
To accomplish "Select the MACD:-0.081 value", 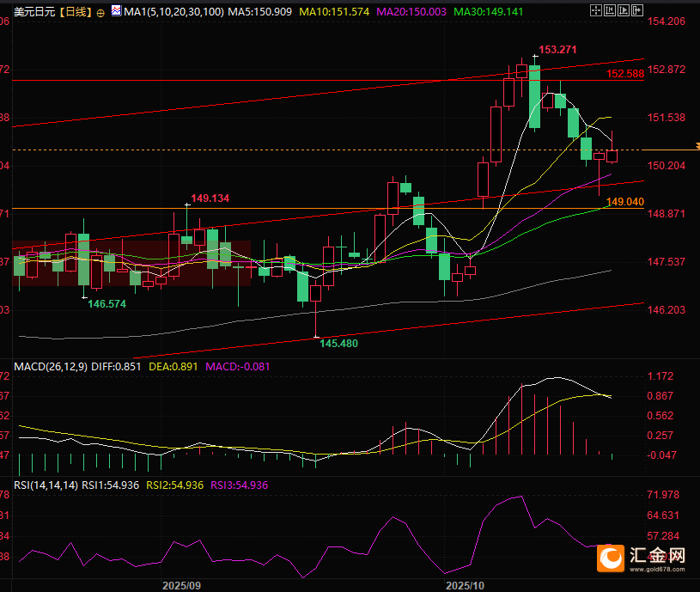I will [x=238, y=367].
